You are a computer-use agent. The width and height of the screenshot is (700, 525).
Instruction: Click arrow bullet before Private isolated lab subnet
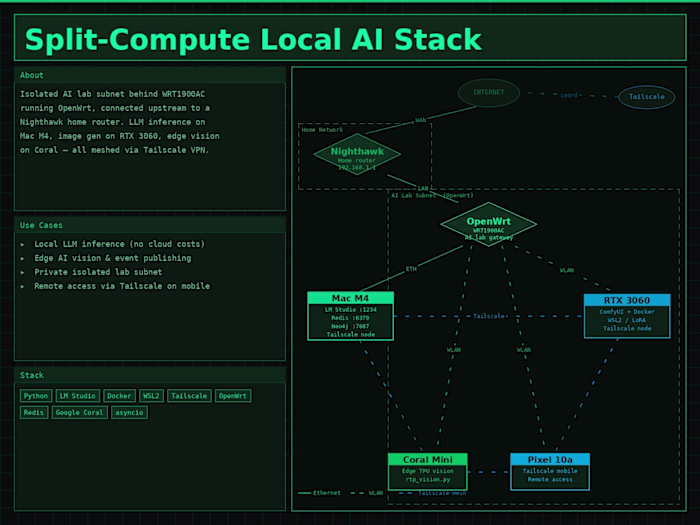(x=22, y=272)
